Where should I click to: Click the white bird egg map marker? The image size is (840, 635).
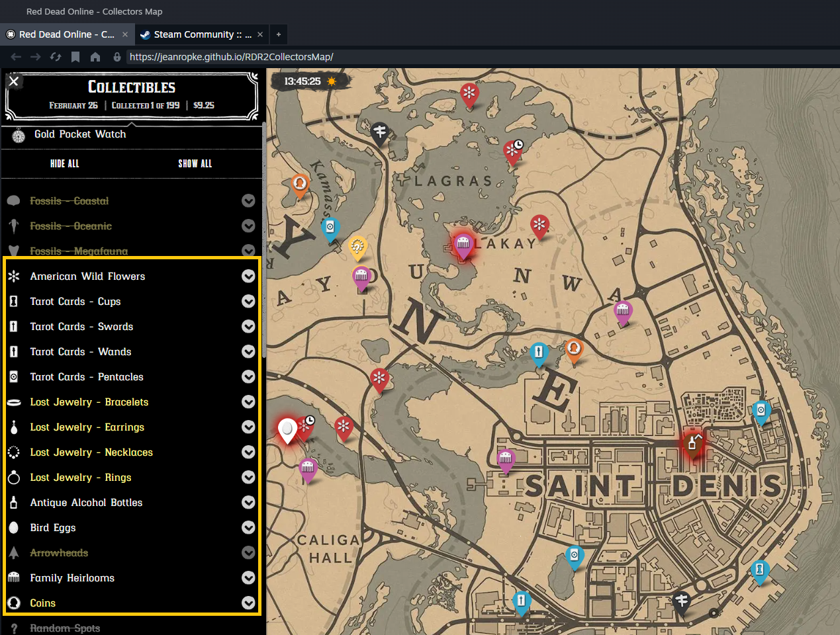(x=287, y=430)
